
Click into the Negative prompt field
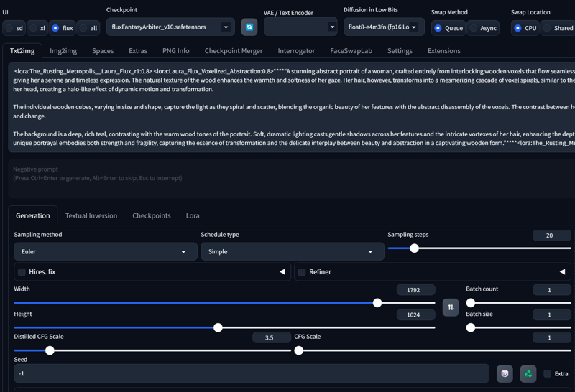coord(287,178)
